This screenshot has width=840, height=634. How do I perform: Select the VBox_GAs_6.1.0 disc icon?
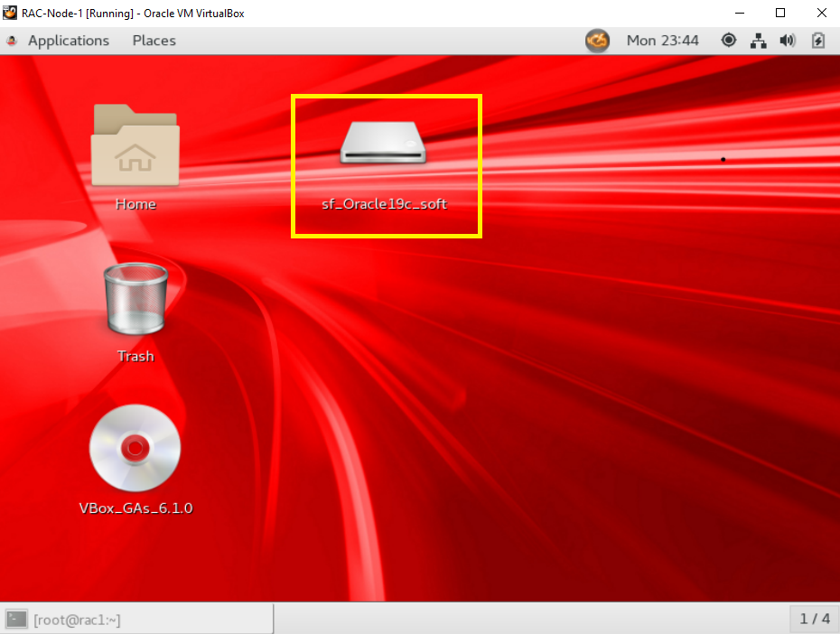point(135,448)
